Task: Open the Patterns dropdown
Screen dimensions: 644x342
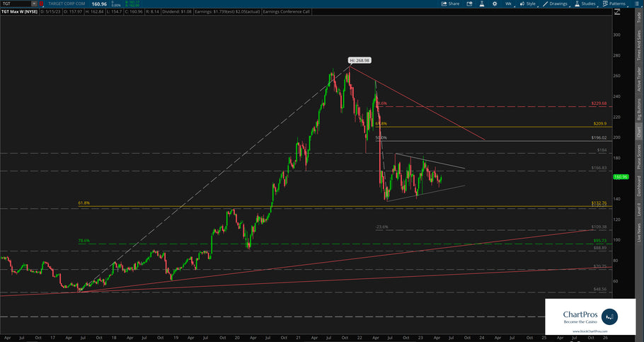Action: (x=614, y=4)
